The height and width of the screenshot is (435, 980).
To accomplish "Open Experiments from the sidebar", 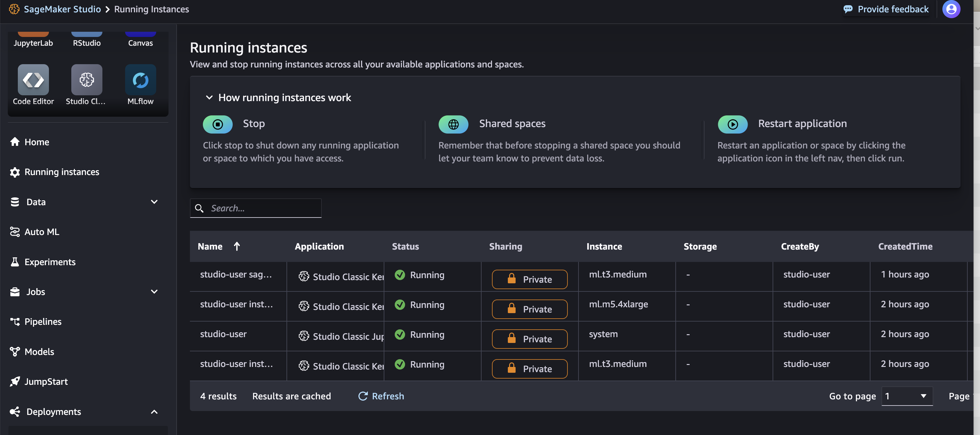I will click(x=50, y=262).
